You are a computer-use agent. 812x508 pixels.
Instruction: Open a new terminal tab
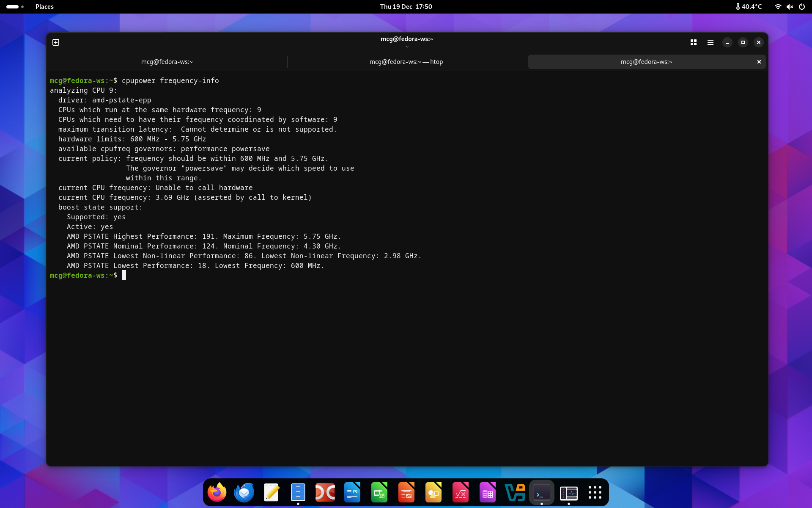coord(56,42)
